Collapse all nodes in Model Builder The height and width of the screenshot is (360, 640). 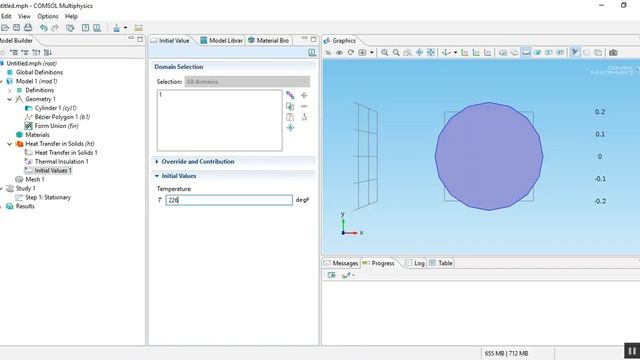(14, 52)
